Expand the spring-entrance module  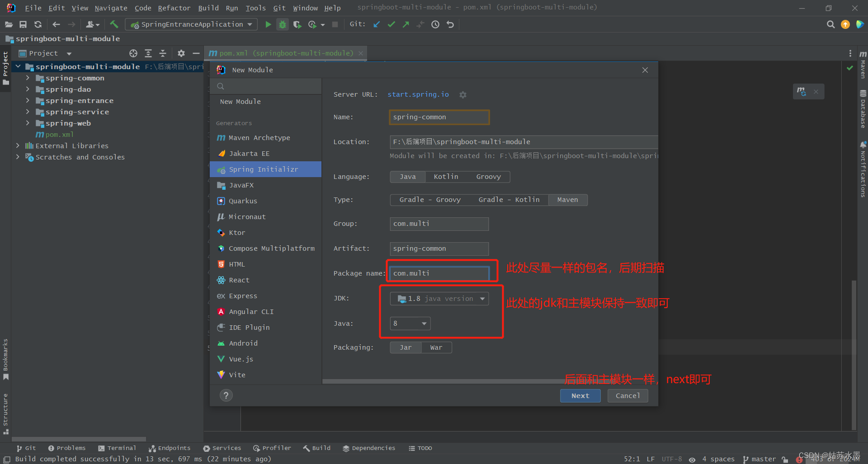click(x=28, y=101)
